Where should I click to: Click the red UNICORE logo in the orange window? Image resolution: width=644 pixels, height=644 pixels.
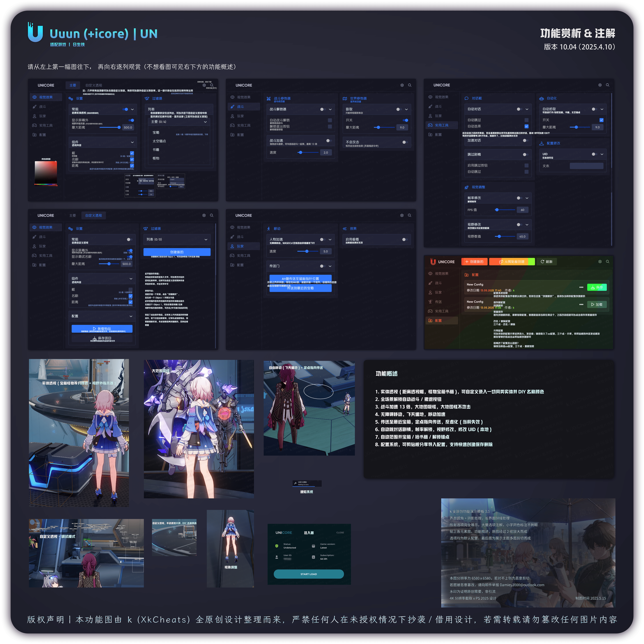pyautogui.click(x=433, y=262)
